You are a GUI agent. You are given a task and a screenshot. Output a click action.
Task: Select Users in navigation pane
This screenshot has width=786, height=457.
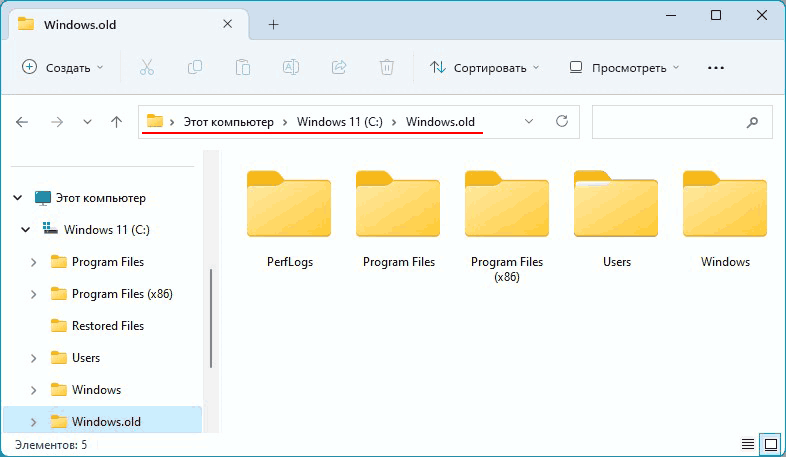(86, 358)
